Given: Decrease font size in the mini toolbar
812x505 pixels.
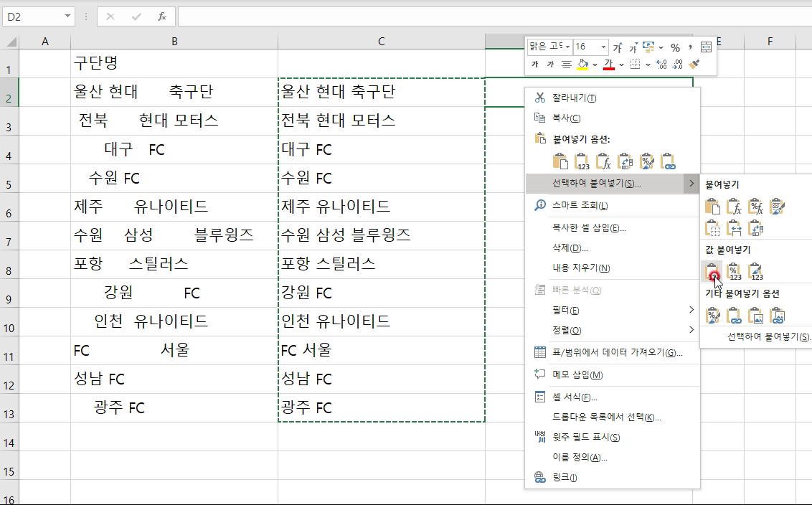Looking at the screenshot, I should 633,47.
